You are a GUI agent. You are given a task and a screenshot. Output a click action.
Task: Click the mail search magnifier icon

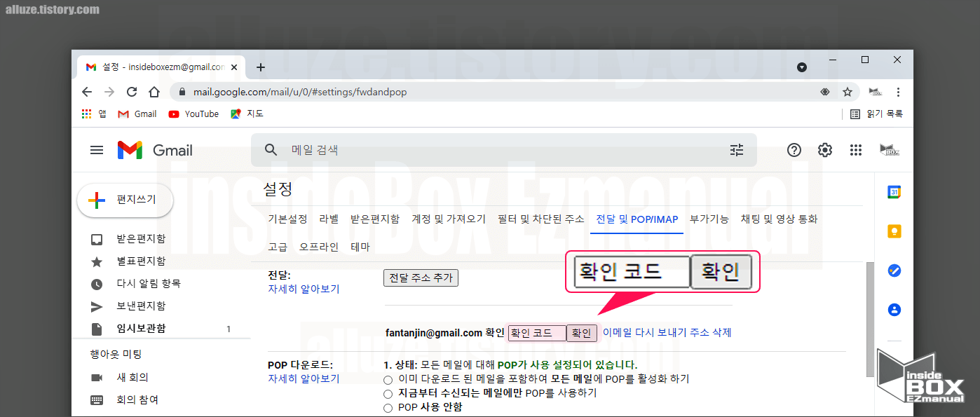[271, 149]
